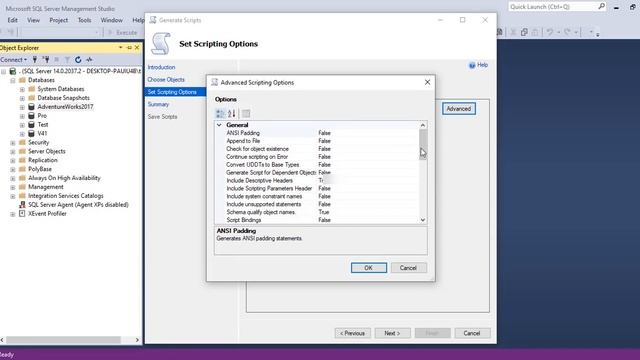This screenshot has height=360, width=640.
Task: Click the Stop icon in Object Explorer toolbar
Action: coord(57,60)
